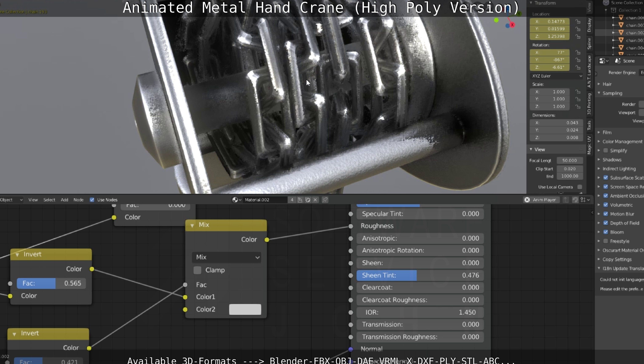Toggle the Use Nodes checkbox
Image resolution: width=644 pixels, height=364 pixels.
[x=92, y=200]
